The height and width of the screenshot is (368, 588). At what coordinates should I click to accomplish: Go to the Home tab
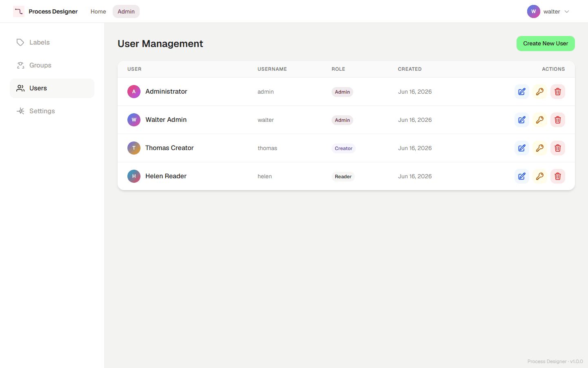[x=98, y=11]
